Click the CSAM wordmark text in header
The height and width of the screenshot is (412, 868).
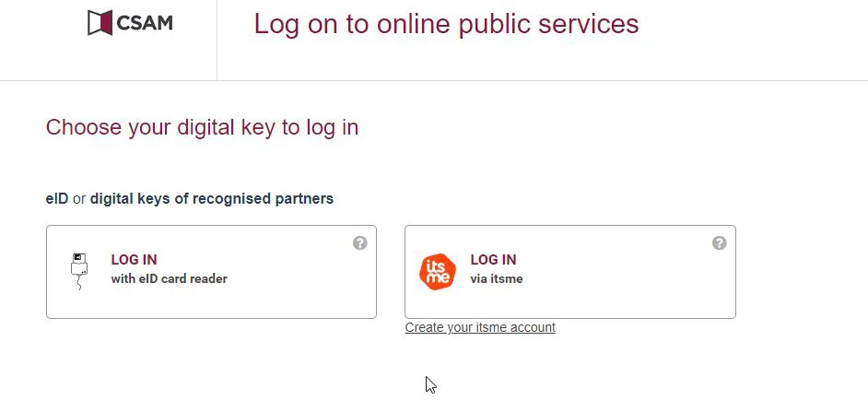pyautogui.click(x=145, y=23)
